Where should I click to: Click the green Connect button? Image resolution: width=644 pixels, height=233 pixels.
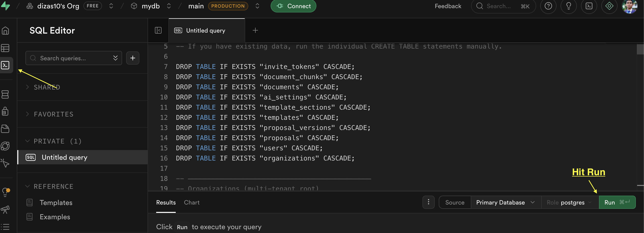[294, 6]
